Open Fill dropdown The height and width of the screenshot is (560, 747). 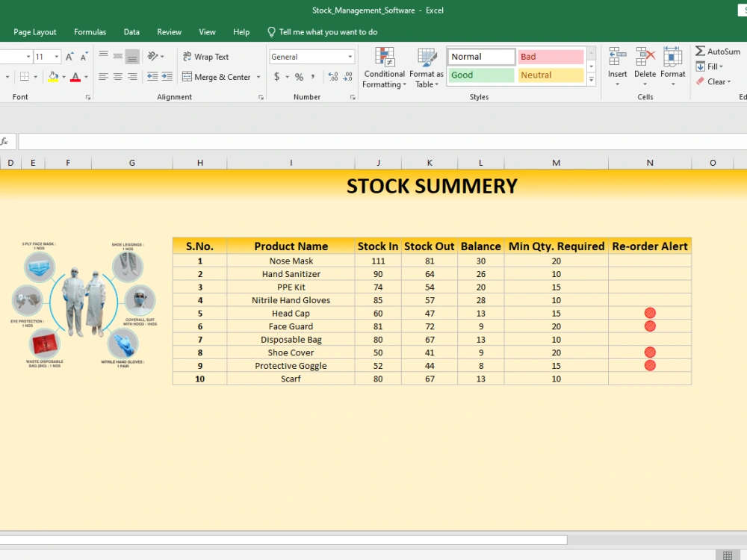pos(710,66)
